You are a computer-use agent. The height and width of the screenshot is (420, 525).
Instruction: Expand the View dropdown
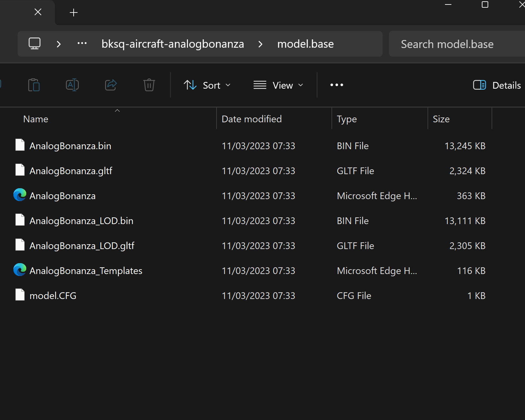tap(279, 85)
